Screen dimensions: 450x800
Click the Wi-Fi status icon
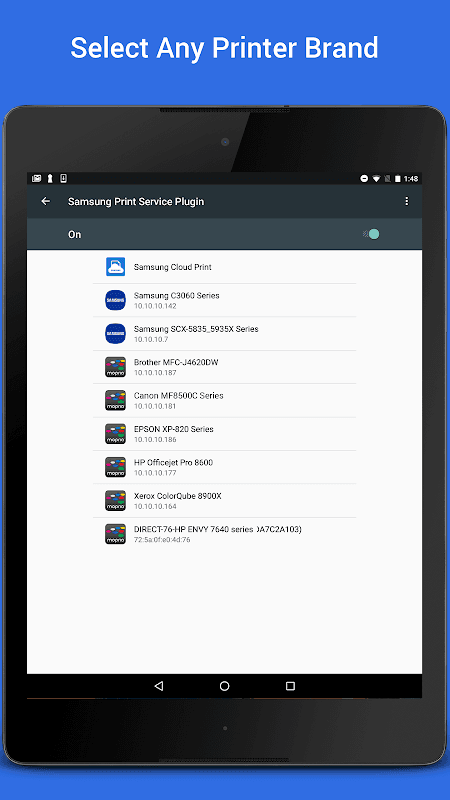376,179
